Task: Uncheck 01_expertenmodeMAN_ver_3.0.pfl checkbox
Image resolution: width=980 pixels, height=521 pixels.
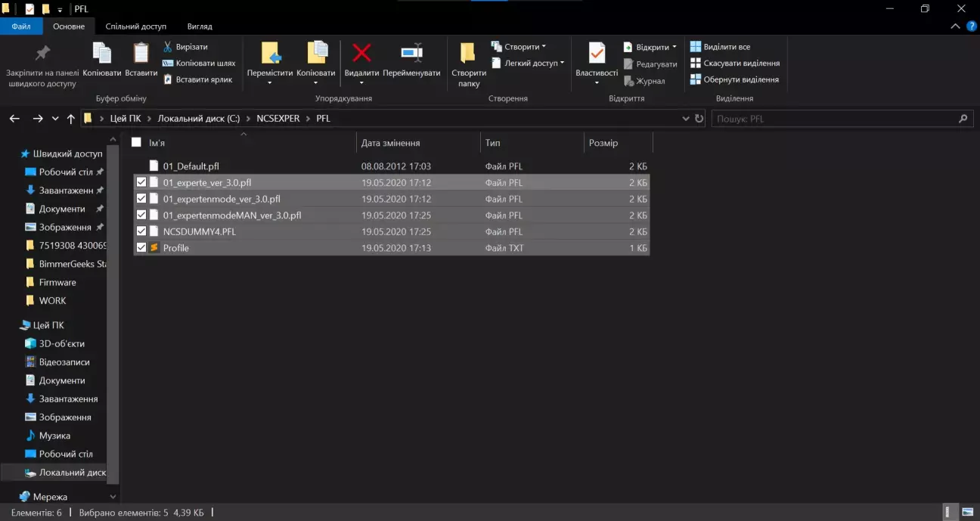Action: coord(141,215)
